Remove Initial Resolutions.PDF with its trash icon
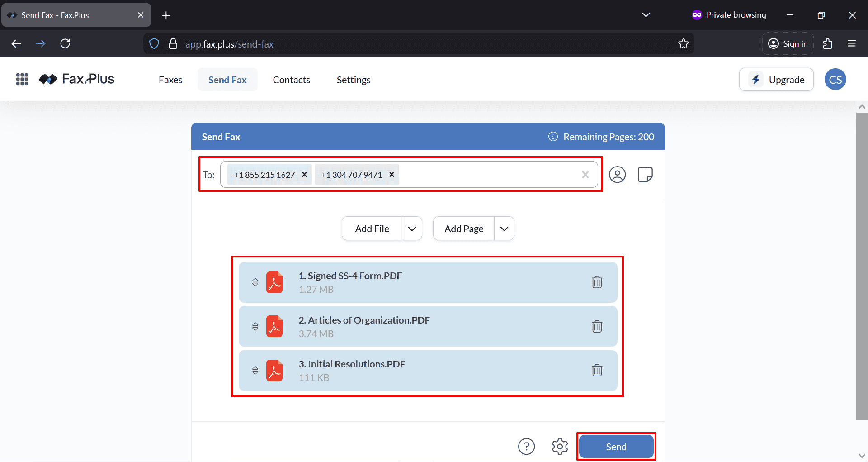The width and height of the screenshot is (868, 462). [597, 371]
